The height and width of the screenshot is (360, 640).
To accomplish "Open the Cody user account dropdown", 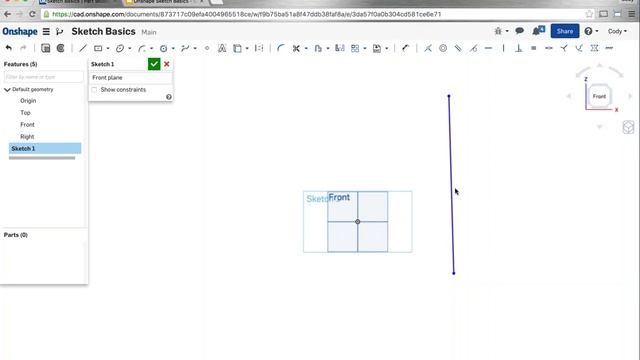I will click(617, 31).
